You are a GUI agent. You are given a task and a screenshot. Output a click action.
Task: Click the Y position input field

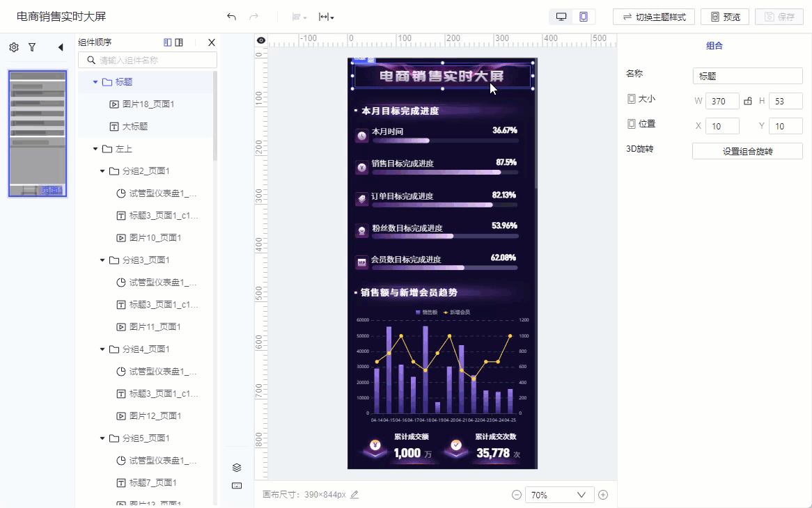[786, 126]
